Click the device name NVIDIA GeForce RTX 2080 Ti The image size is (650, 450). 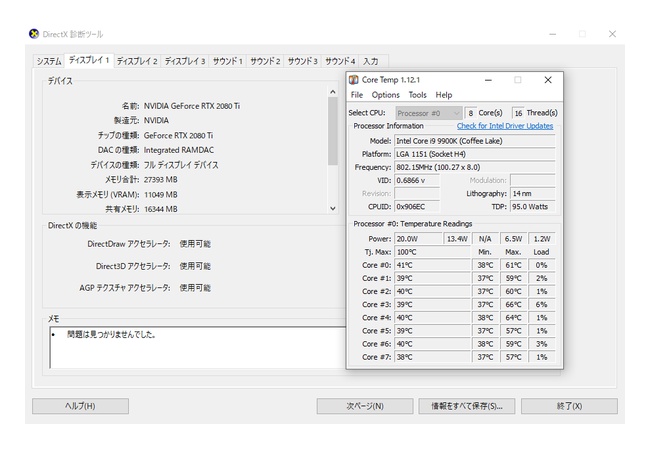point(192,106)
